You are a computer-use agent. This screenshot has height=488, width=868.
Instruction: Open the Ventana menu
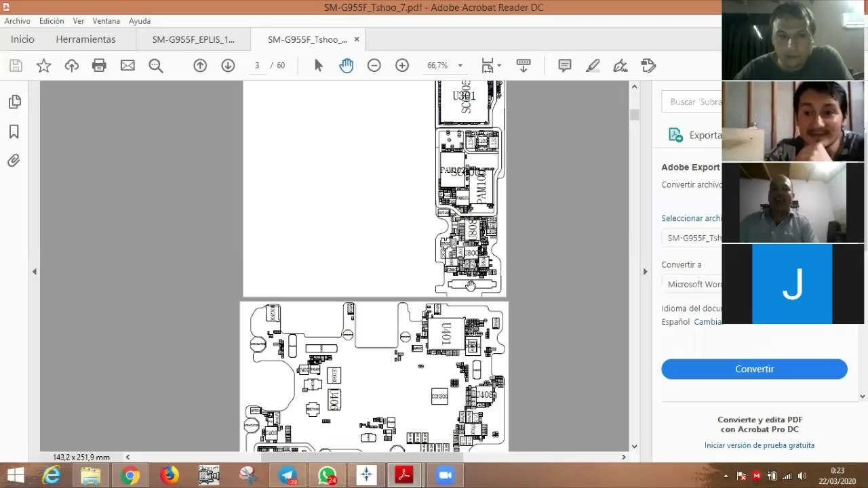(x=106, y=21)
